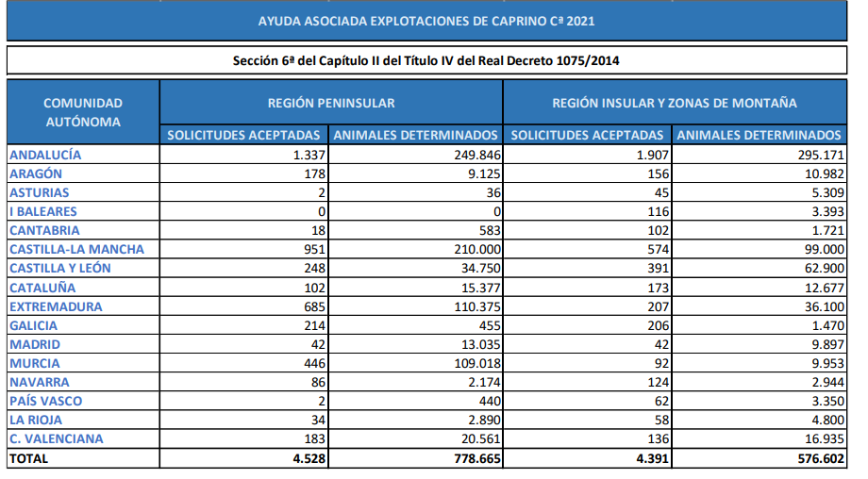Select the C. VALENCIANA row label
Screen dimensions: 868x479
click(x=57, y=438)
